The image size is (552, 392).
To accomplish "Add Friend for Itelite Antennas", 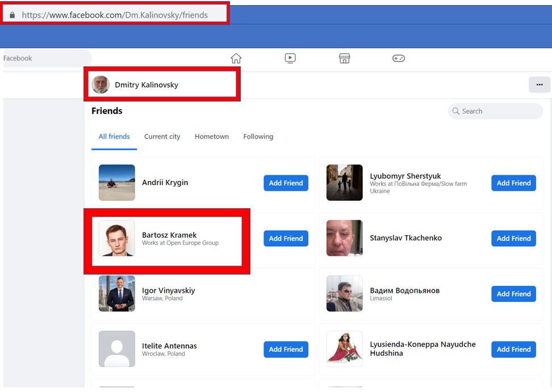I will [x=286, y=349].
